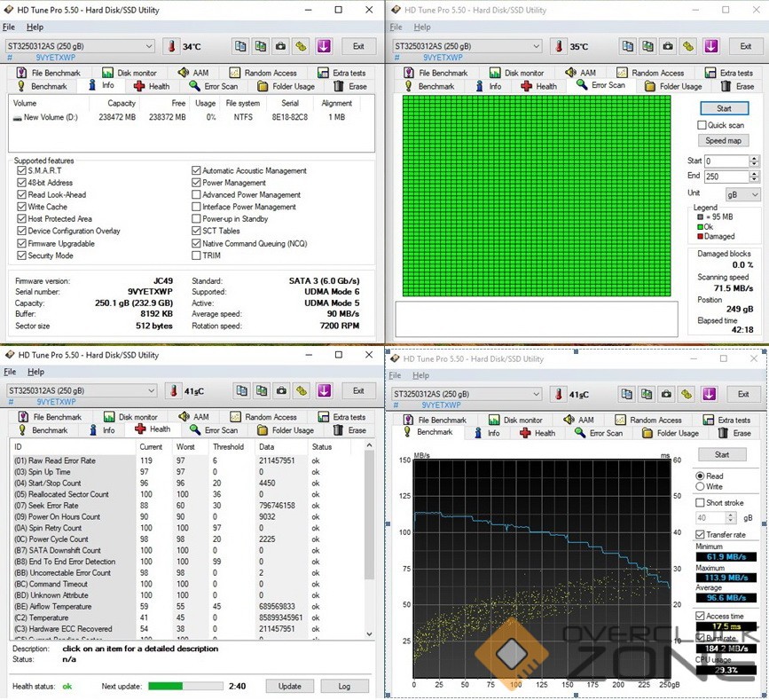Select the Write radio button

(x=702, y=486)
